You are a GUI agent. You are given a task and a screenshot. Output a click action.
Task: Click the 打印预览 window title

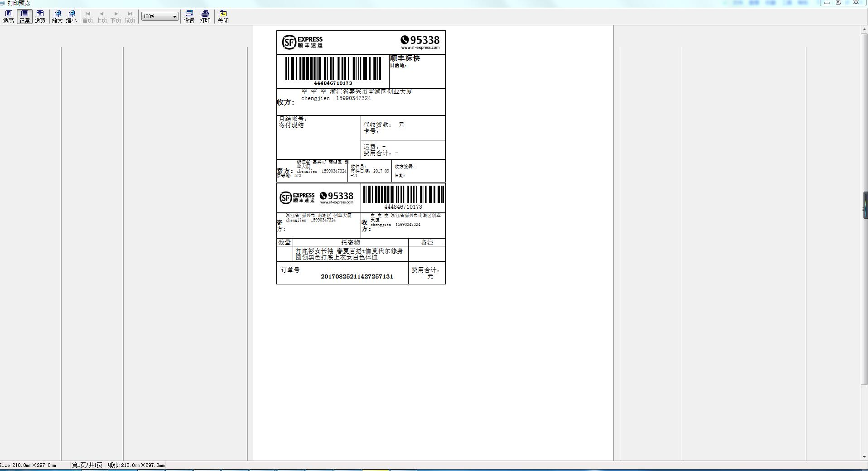tap(19, 3)
